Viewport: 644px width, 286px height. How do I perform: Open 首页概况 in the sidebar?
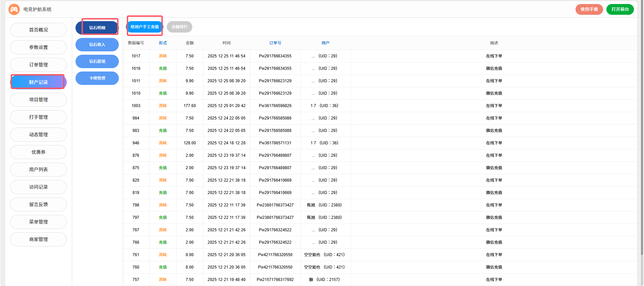38,30
